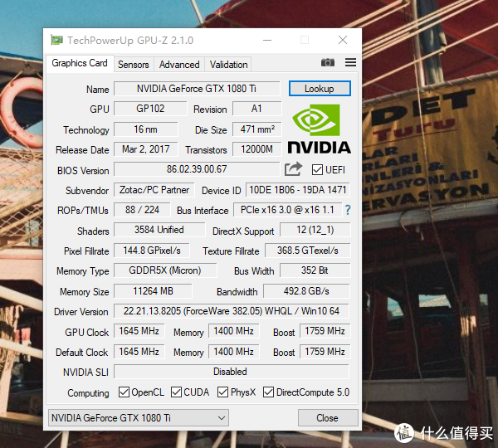Toggle the PhysX checkbox

tap(222, 392)
